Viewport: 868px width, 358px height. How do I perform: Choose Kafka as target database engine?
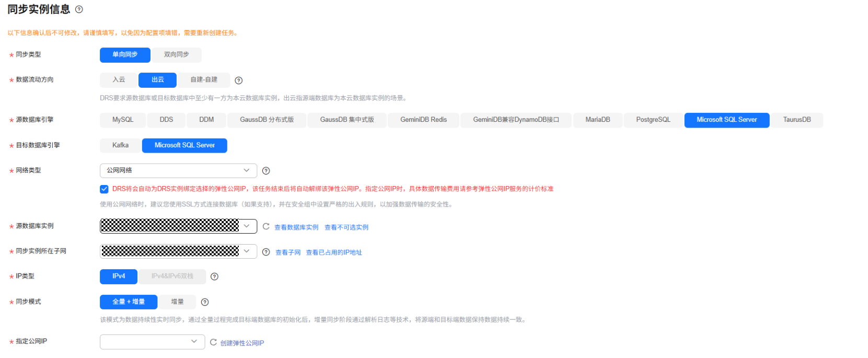coord(120,145)
